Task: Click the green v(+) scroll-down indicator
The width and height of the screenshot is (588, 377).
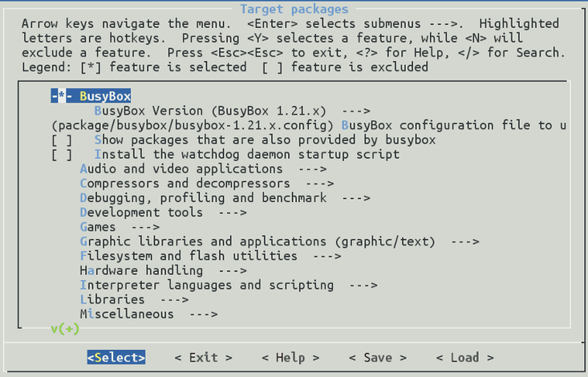Action: pyautogui.click(x=65, y=328)
